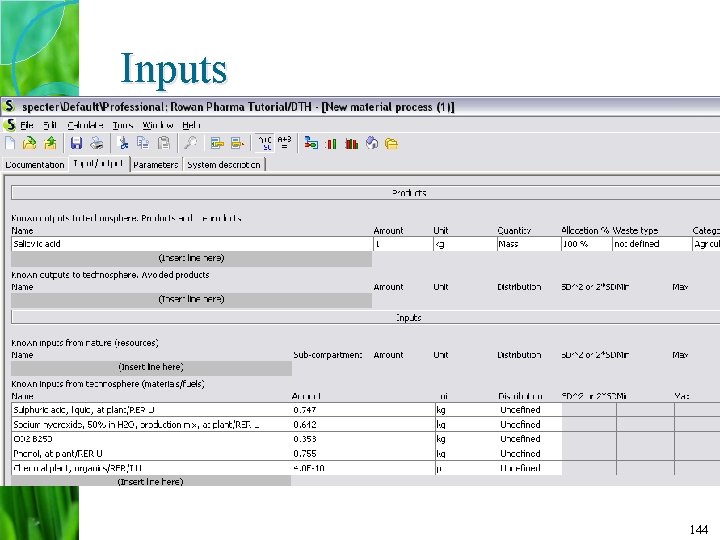This screenshot has width=720, height=540.
Task: Open the Undefined distribution for Sulphuric acid
Action: [x=529, y=410]
